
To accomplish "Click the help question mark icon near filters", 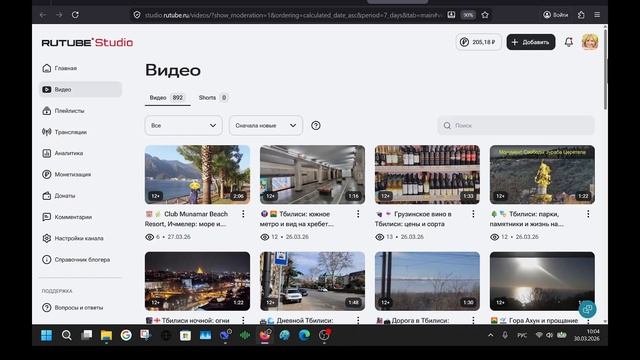I will point(316,125).
